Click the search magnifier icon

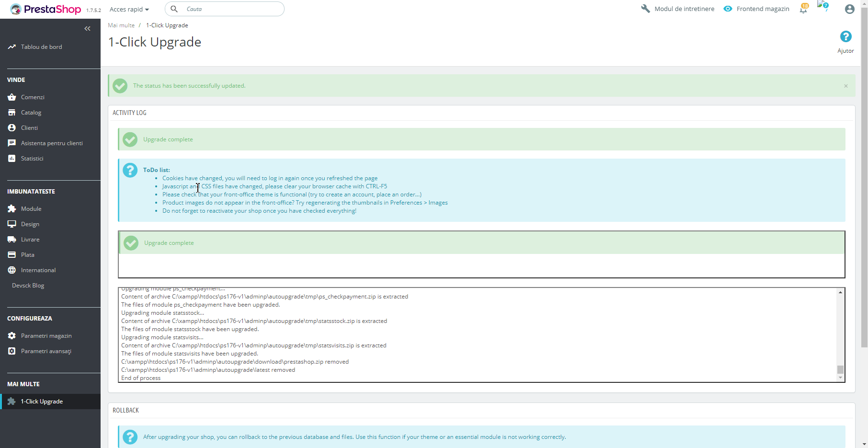click(x=174, y=9)
